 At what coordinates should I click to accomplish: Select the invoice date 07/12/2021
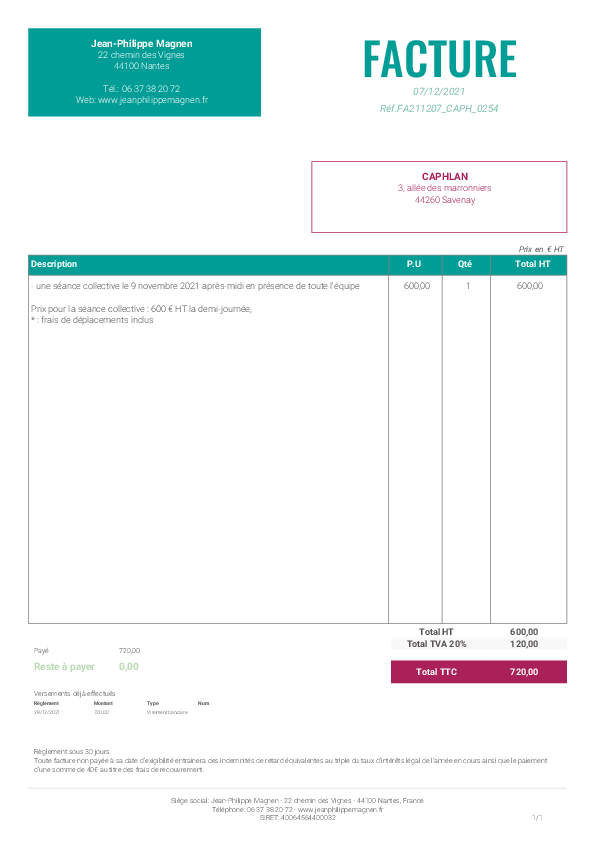coord(439,91)
